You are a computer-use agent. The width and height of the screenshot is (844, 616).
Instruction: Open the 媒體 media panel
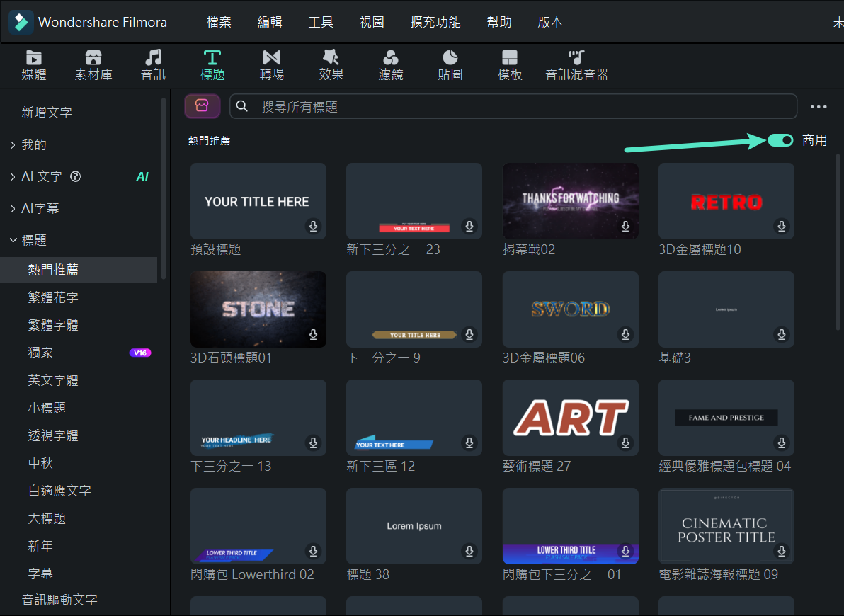pos(34,64)
